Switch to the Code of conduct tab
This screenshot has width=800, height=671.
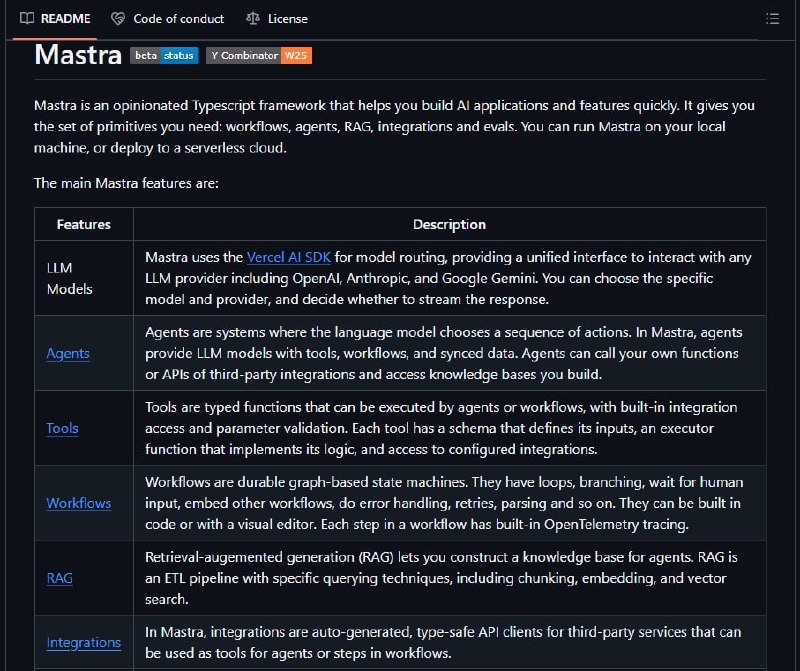point(167,19)
